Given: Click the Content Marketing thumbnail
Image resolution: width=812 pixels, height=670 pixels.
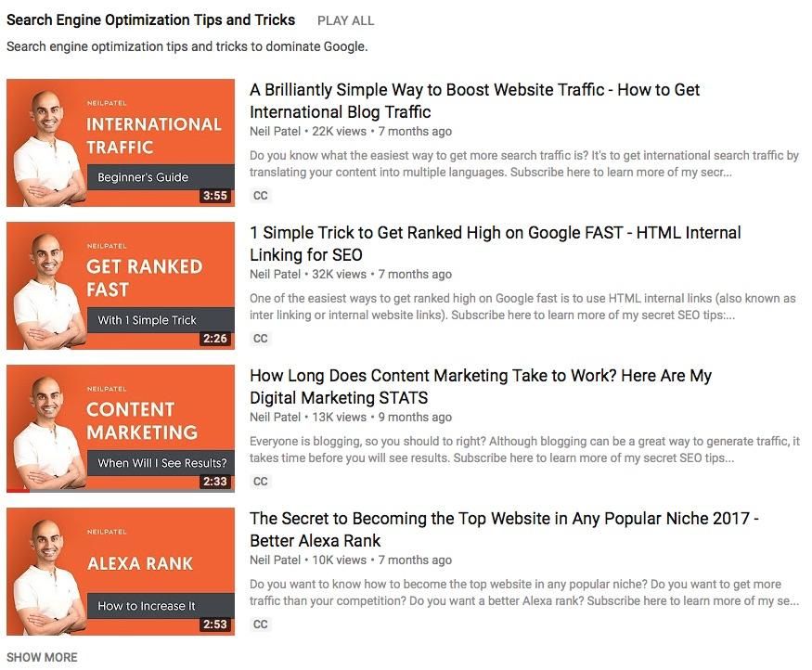Looking at the screenshot, I should [120, 428].
